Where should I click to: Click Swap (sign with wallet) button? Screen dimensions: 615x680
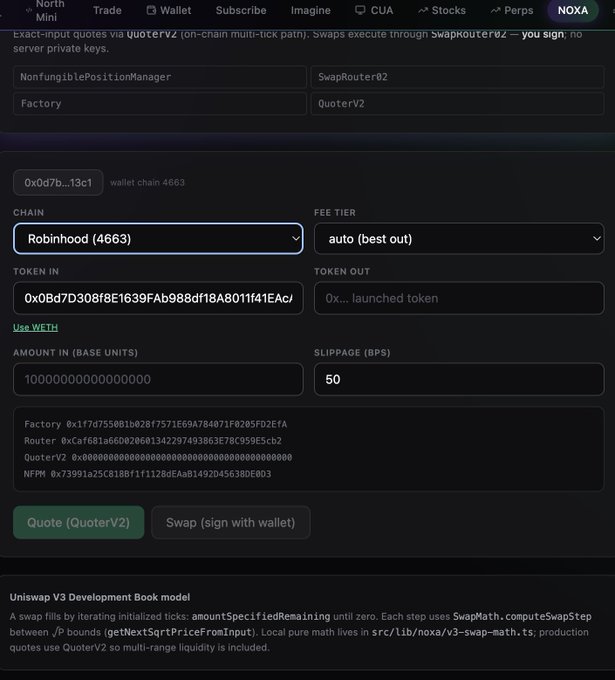[231, 522]
